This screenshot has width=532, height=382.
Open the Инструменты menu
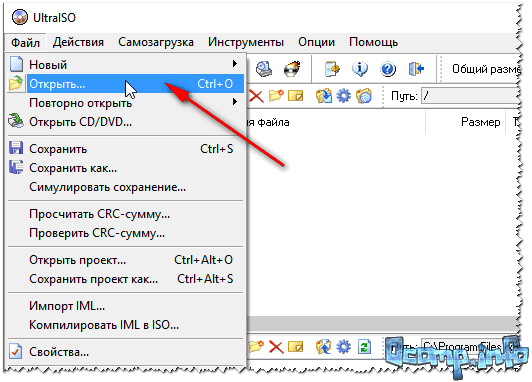click(x=246, y=42)
